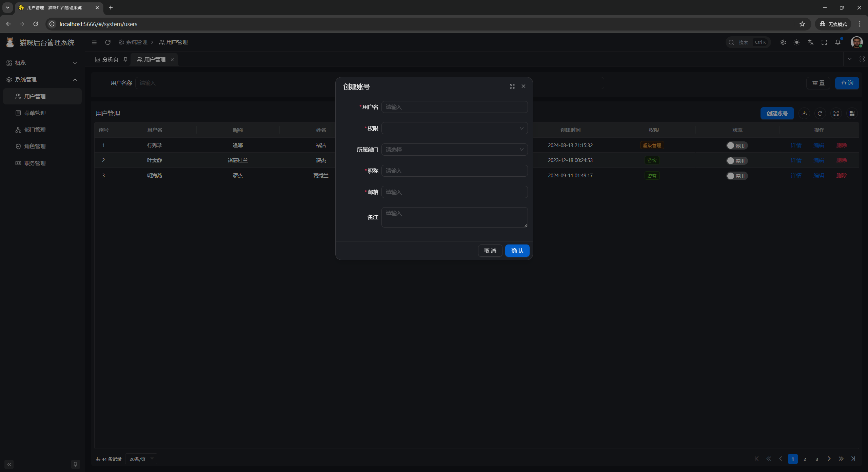Collapse sidebar with hamburger menu icon

click(94, 42)
